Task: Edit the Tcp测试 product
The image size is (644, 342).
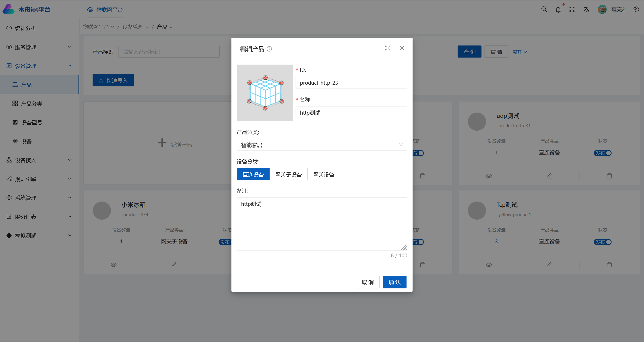Action: pos(549,265)
